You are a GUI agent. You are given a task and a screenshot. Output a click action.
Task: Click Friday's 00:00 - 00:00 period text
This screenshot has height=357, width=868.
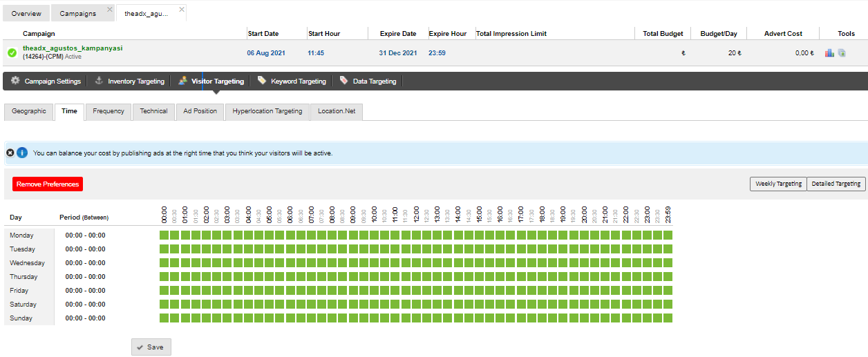[x=86, y=291]
